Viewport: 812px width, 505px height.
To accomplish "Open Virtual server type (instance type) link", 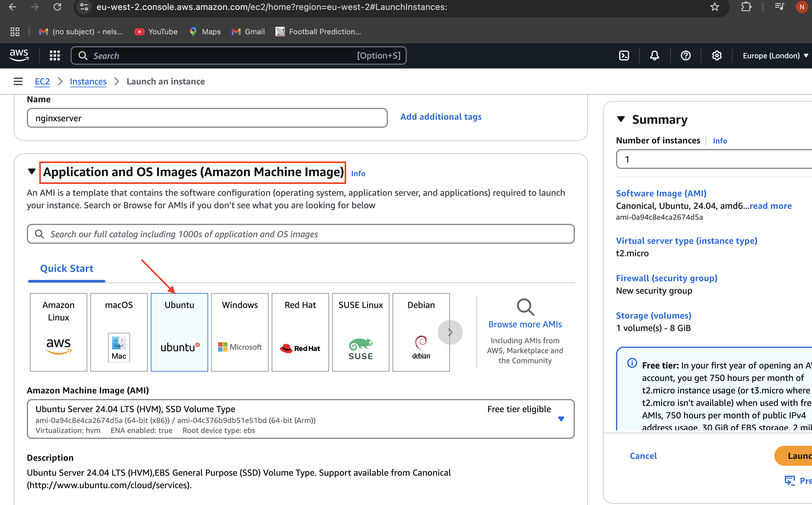I will pyautogui.click(x=686, y=241).
